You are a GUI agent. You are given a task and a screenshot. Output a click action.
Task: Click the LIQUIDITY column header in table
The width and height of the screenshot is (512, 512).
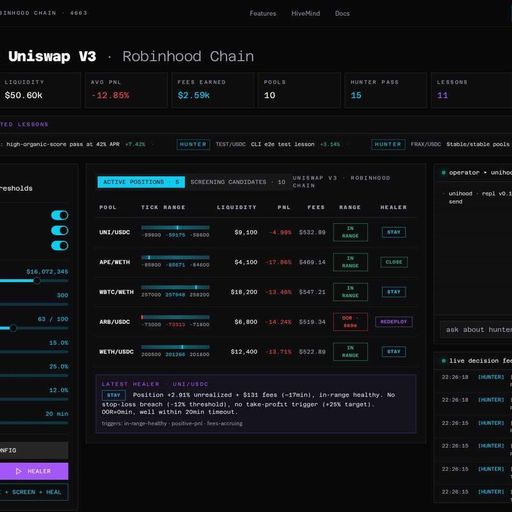[237, 207]
